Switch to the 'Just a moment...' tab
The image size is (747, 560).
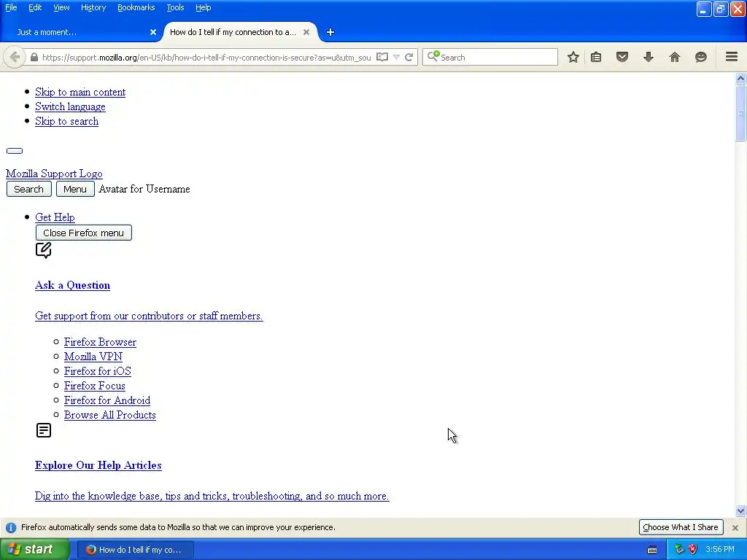81,32
